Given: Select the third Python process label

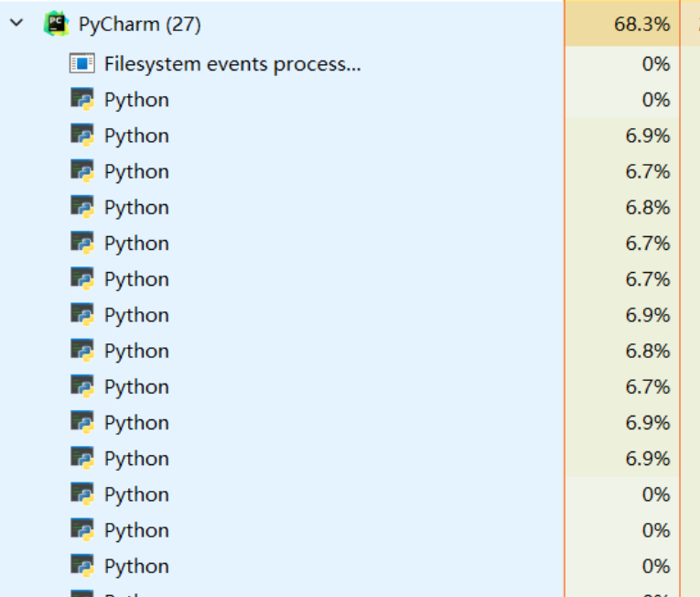Looking at the screenshot, I should pos(136,171).
